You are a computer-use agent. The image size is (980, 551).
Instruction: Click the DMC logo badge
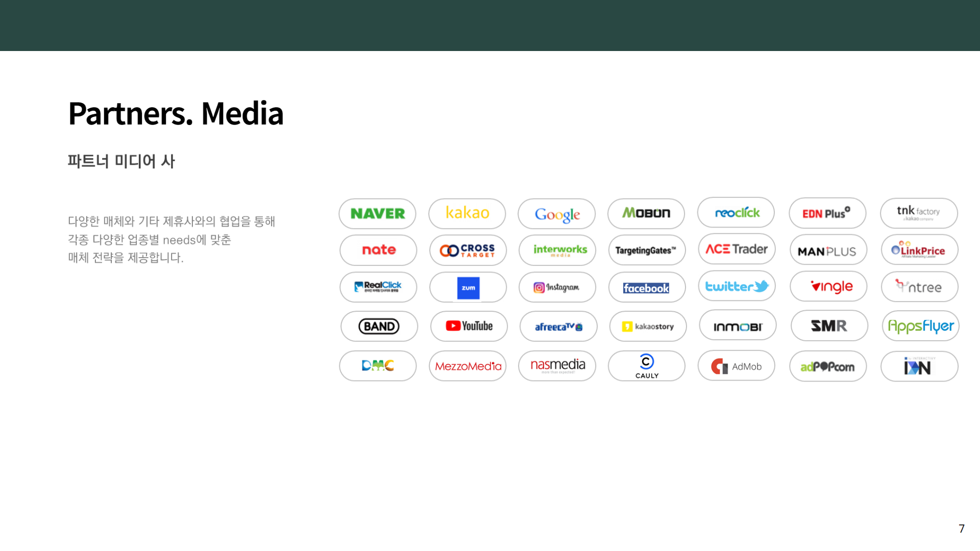point(378,366)
